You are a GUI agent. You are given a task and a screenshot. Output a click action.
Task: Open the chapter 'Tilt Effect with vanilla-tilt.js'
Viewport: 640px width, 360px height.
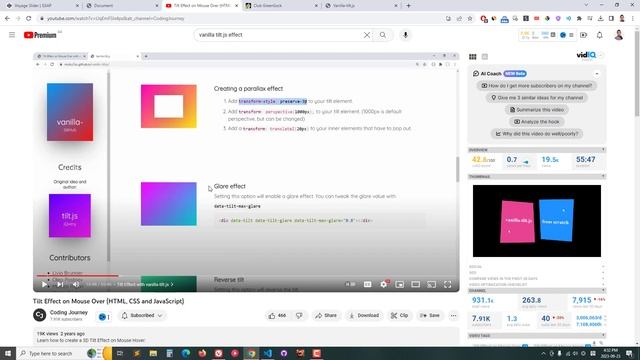click(x=145, y=284)
